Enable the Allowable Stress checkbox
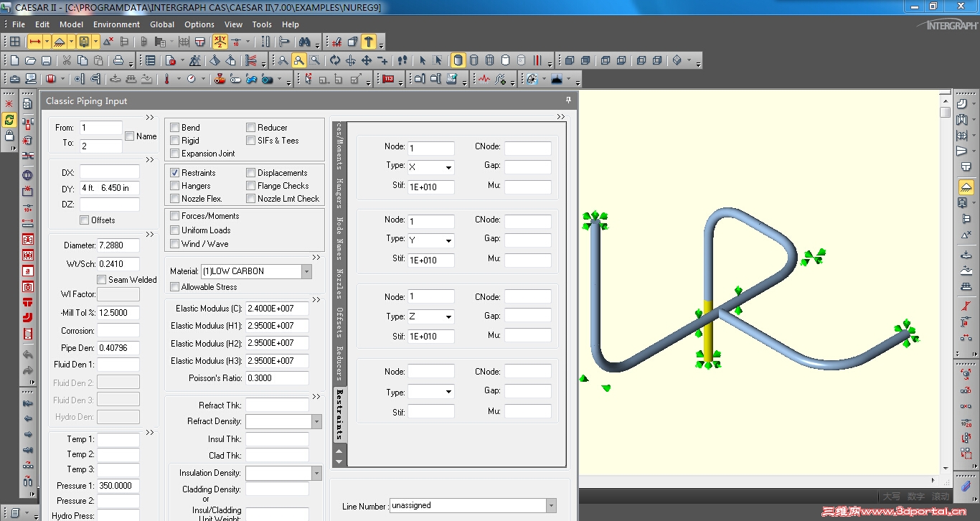 (x=175, y=287)
